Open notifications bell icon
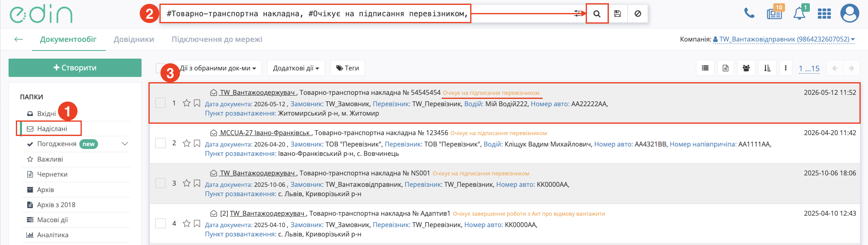 pos(800,13)
